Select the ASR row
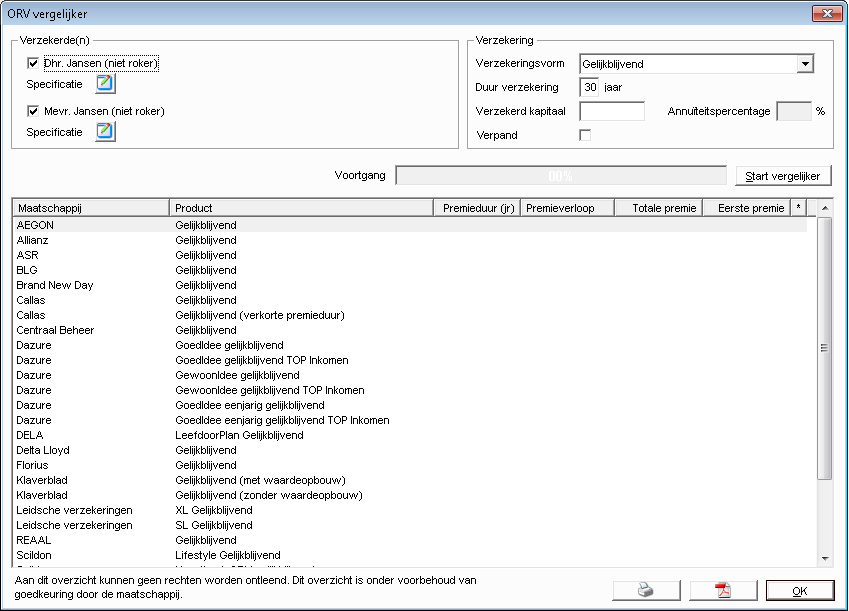This screenshot has height=611, width=849. pyautogui.click(x=410, y=255)
